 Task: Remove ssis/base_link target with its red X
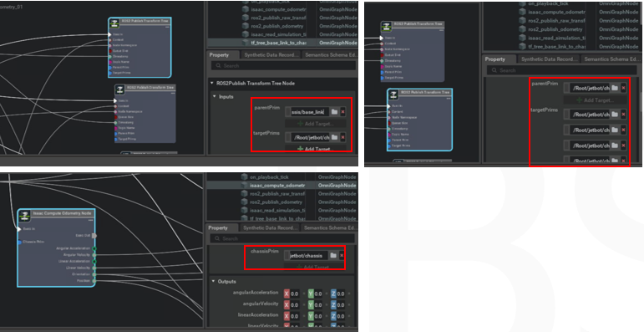[343, 112]
